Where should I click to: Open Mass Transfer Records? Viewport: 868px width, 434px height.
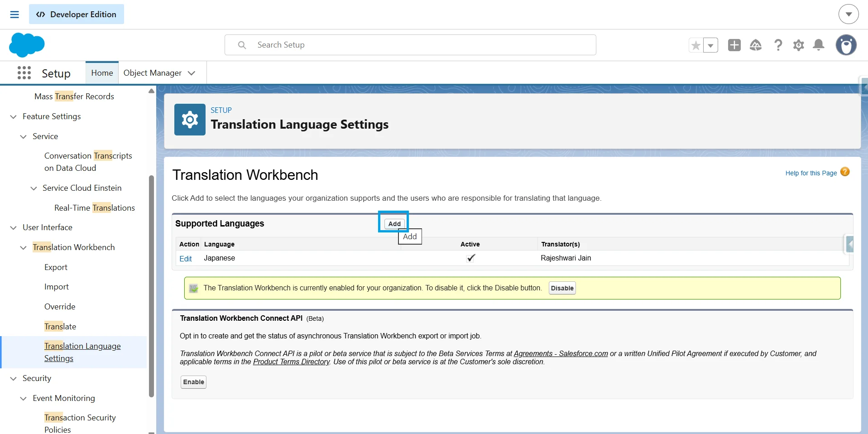tap(74, 96)
